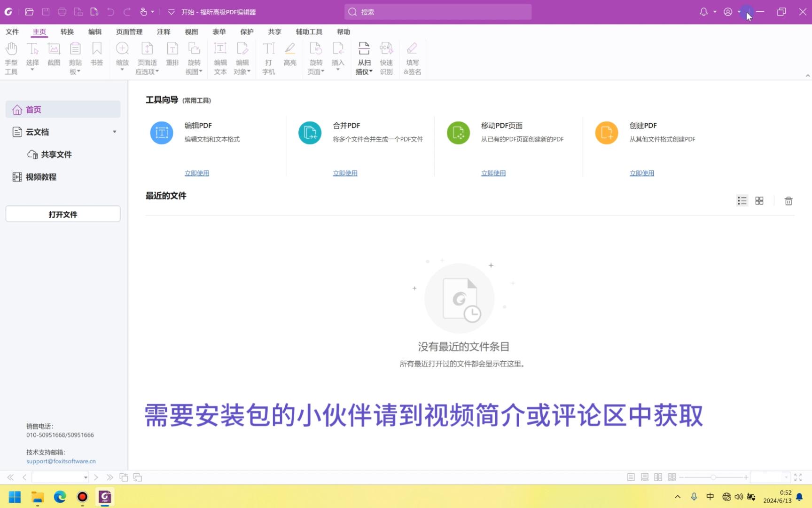
Task: Select the Hand tool (手型工具)
Action: tap(11, 58)
